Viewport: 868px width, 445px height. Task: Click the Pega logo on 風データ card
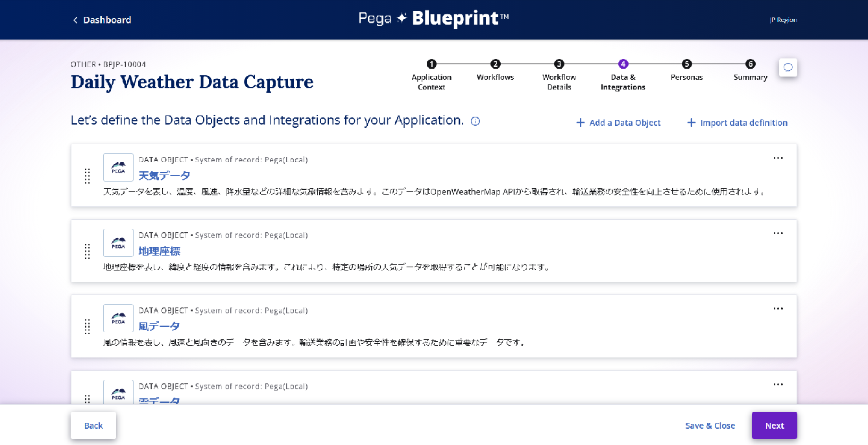pos(118,319)
